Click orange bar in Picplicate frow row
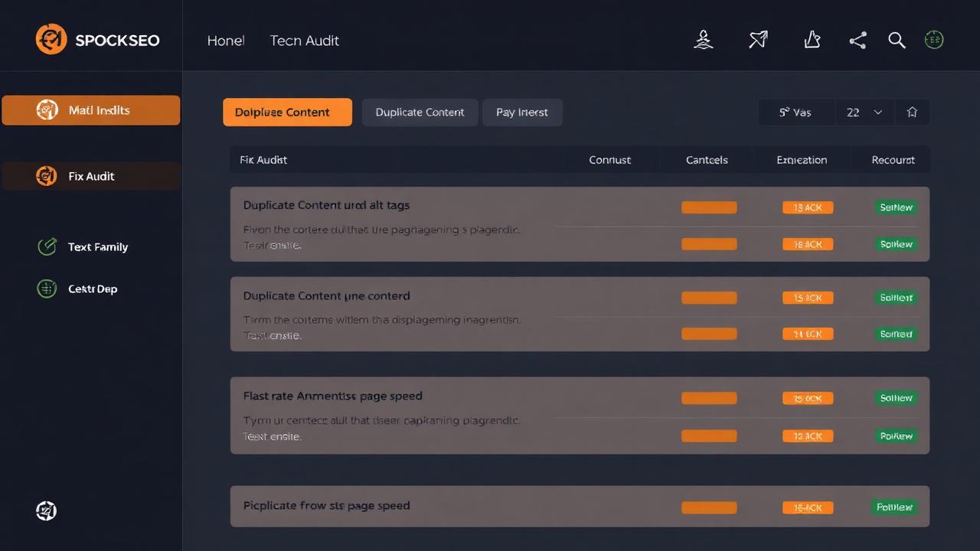Image resolution: width=980 pixels, height=551 pixels. (709, 507)
